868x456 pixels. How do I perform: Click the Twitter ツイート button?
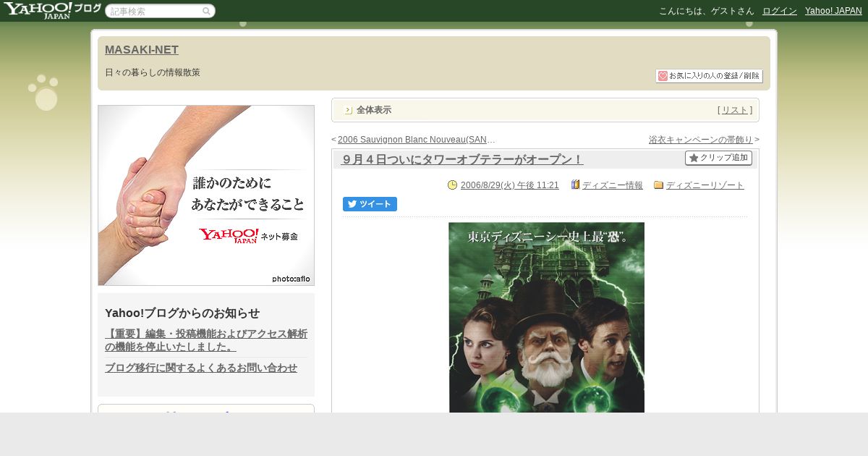[x=370, y=204]
